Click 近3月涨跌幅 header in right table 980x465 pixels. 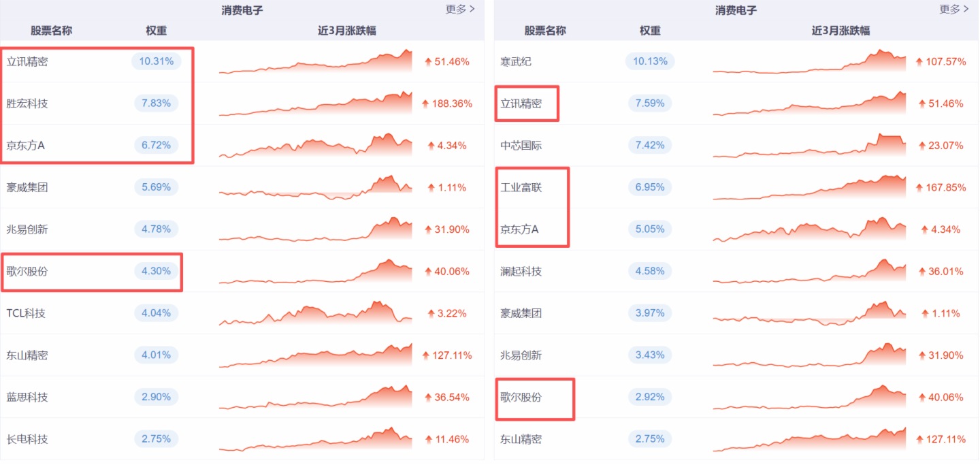[840, 31]
